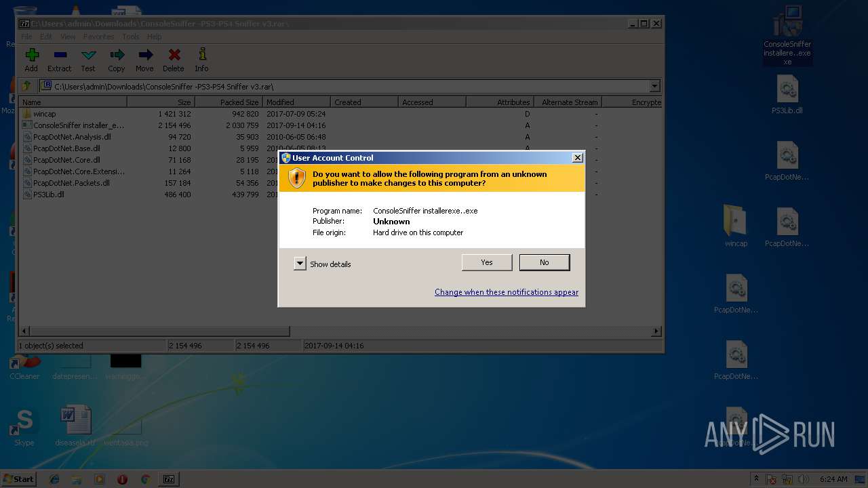This screenshot has height=488, width=868.
Task: Open the View menu in 7-Zip
Action: [68, 37]
